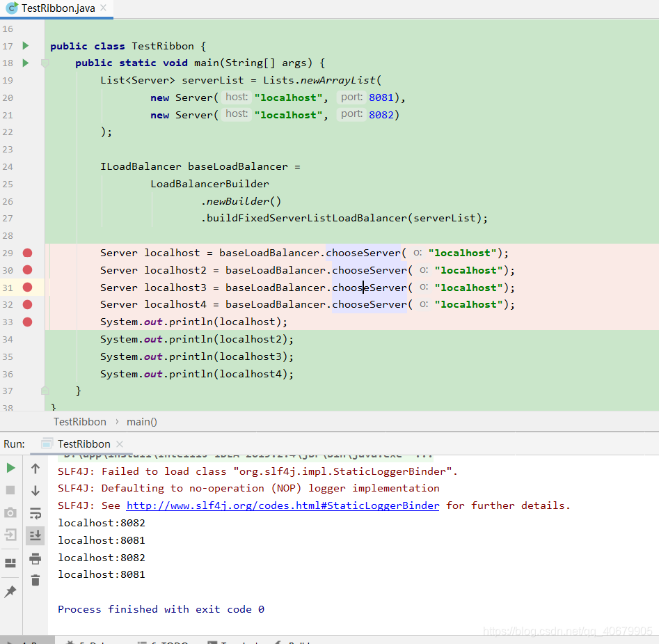Click LoadBalancerBuilder on line 25
Viewport: 659px width, 644px height.
(209, 184)
